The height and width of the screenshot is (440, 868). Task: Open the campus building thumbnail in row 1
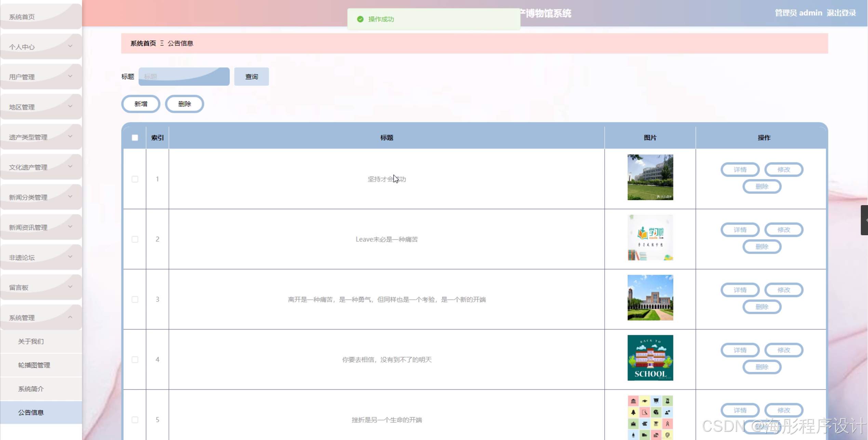click(x=650, y=177)
